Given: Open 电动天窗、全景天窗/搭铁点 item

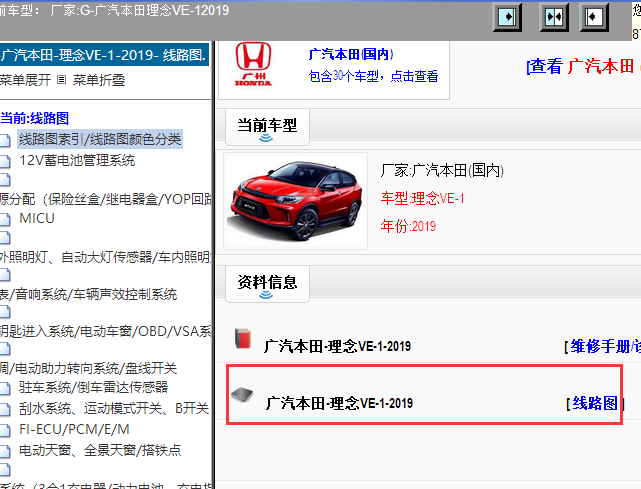Looking at the screenshot, I should click(x=100, y=451).
